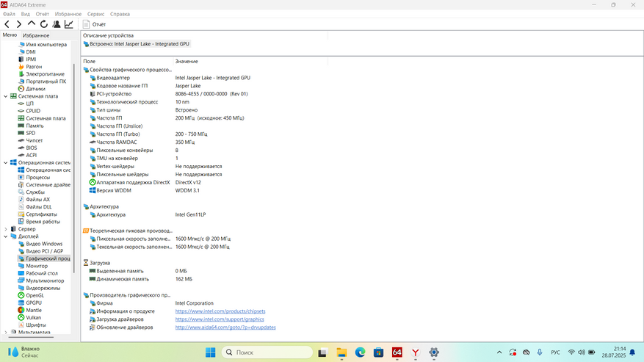
Task: Open the Датчики sensors item
Action: coord(32,89)
